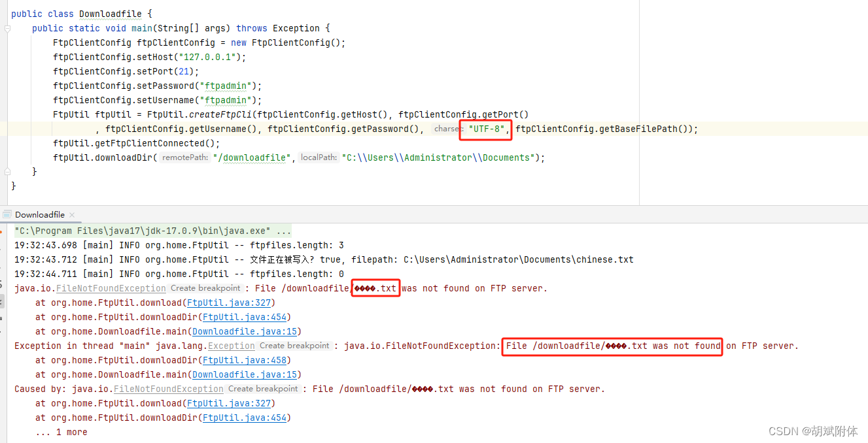Screen dimensions: 868x443
Task: Click the setPassword("ftpadmin") line
Action: [x=158, y=86]
